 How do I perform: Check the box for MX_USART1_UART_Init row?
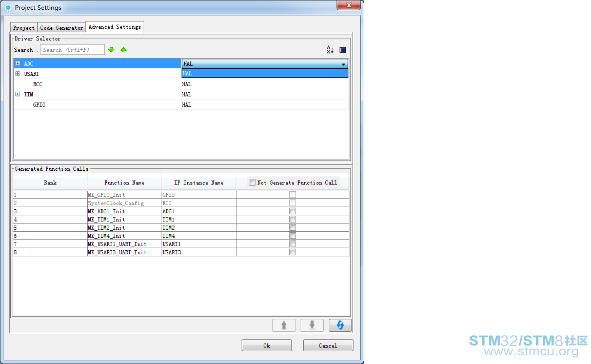click(292, 244)
